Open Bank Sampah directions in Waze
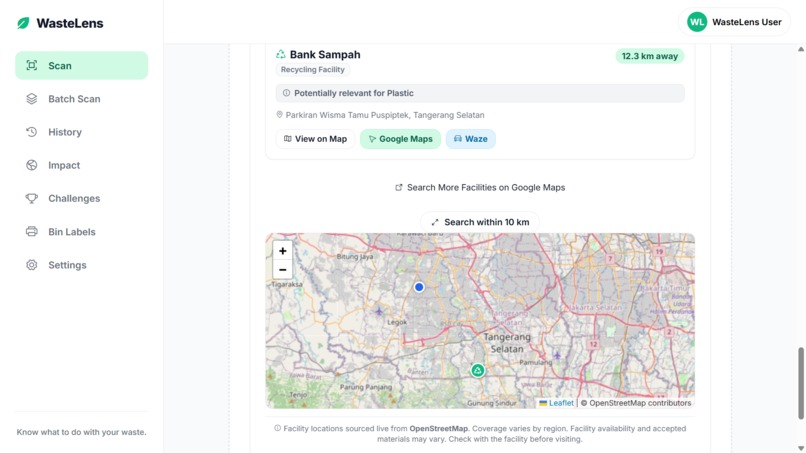The height and width of the screenshot is (453, 806). (x=470, y=139)
